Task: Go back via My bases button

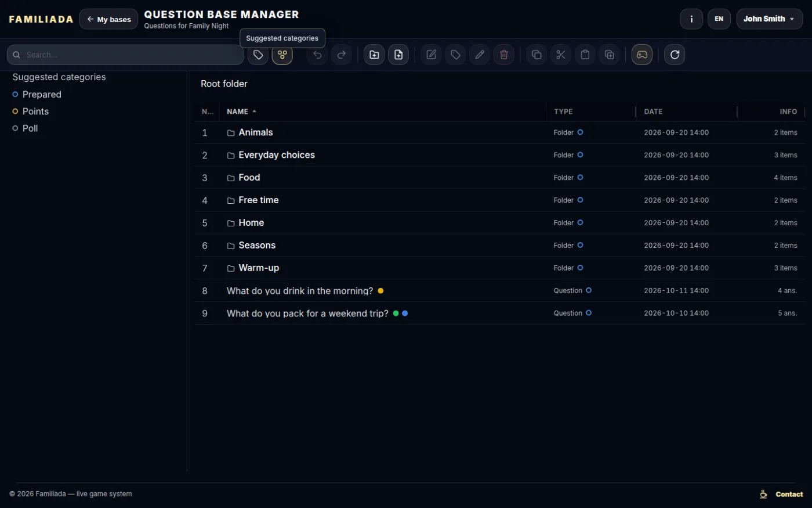Action: click(x=108, y=19)
